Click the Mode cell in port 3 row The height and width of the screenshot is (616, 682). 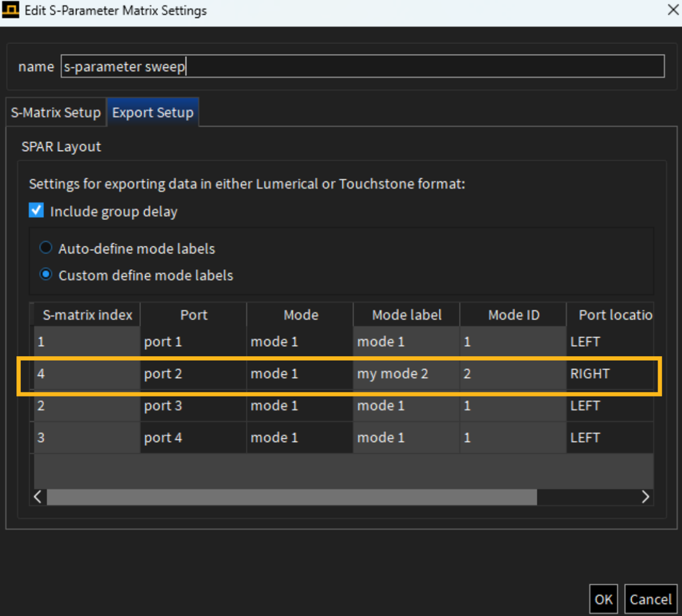pos(300,406)
